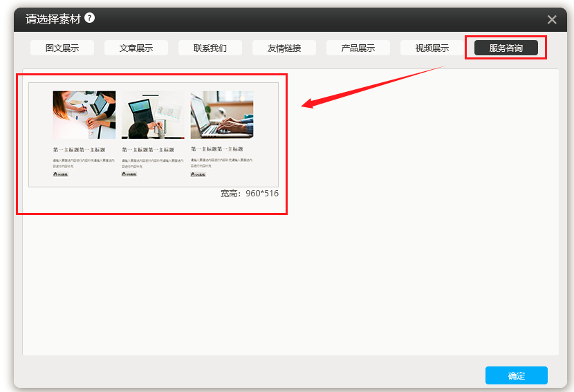
Task: Open the 文章展示 tab
Action: (136, 48)
